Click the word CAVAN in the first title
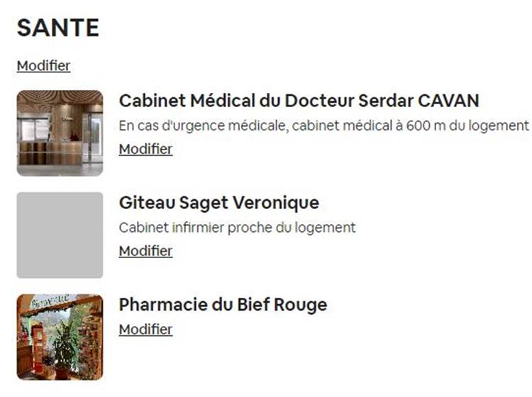 click(448, 101)
